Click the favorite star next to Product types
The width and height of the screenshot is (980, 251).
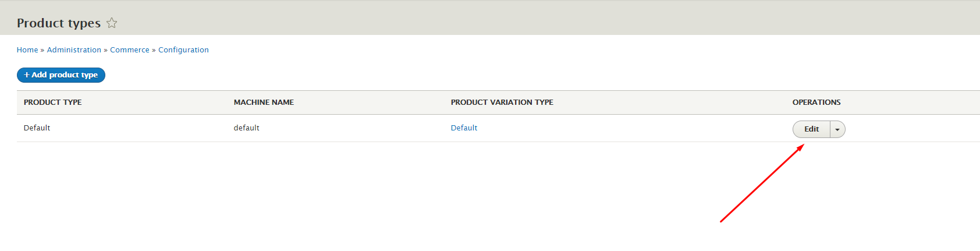(112, 23)
